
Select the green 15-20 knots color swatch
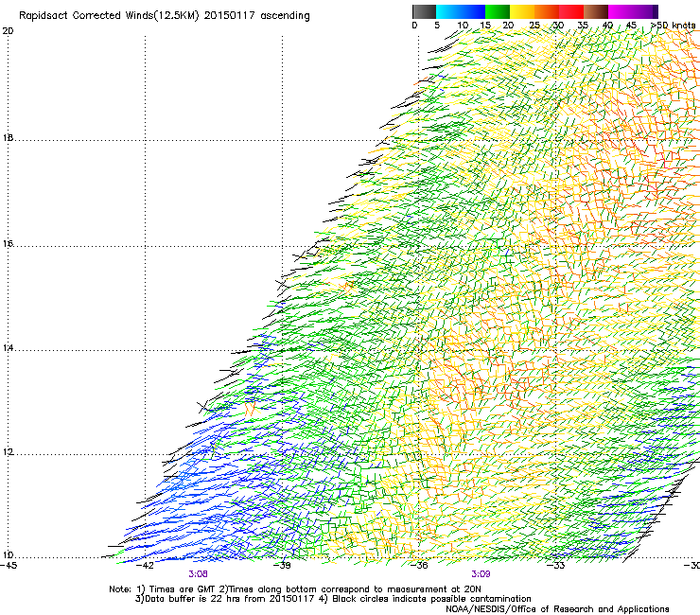(x=498, y=11)
